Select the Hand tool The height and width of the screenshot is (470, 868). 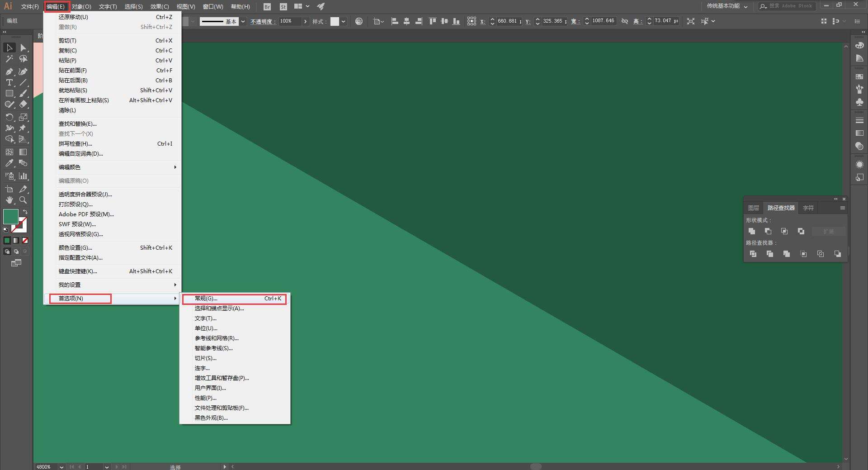(x=9, y=200)
